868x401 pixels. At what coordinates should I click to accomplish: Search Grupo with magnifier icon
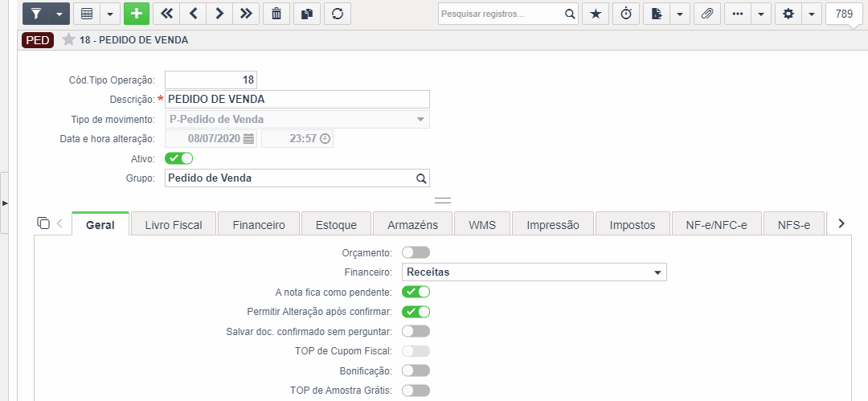click(x=421, y=178)
